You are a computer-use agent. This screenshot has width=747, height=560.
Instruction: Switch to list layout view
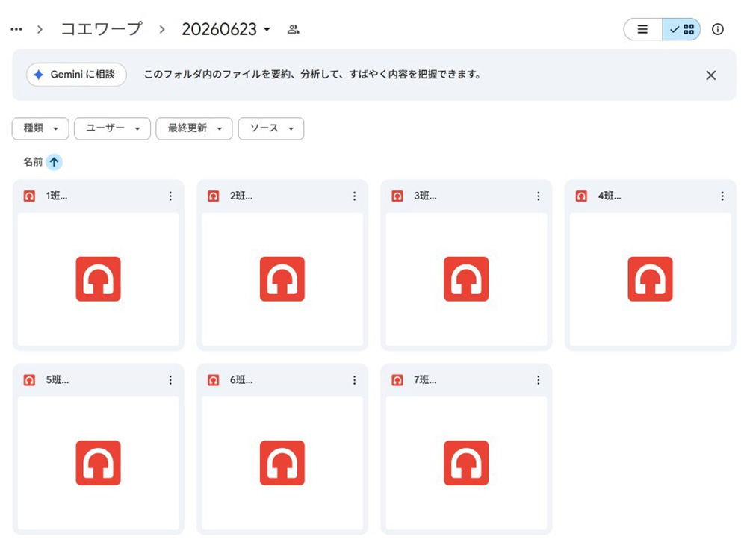coord(642,30)
